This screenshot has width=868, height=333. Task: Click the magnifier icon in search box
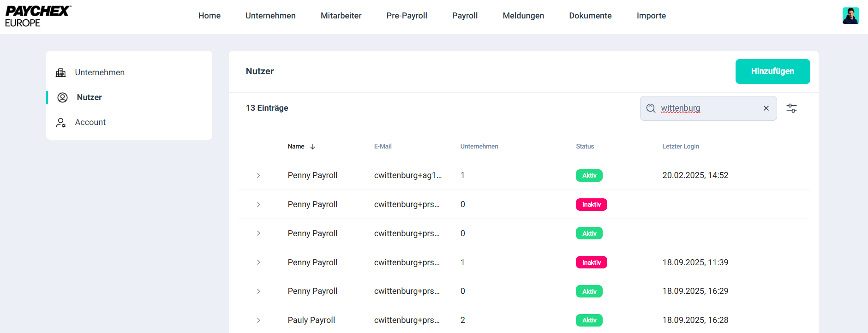pos(651,108)
